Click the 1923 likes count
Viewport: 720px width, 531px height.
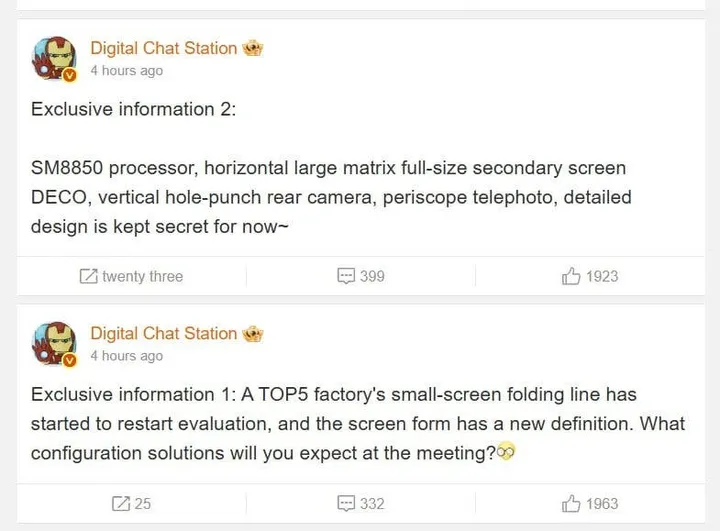tap(602, 276)
